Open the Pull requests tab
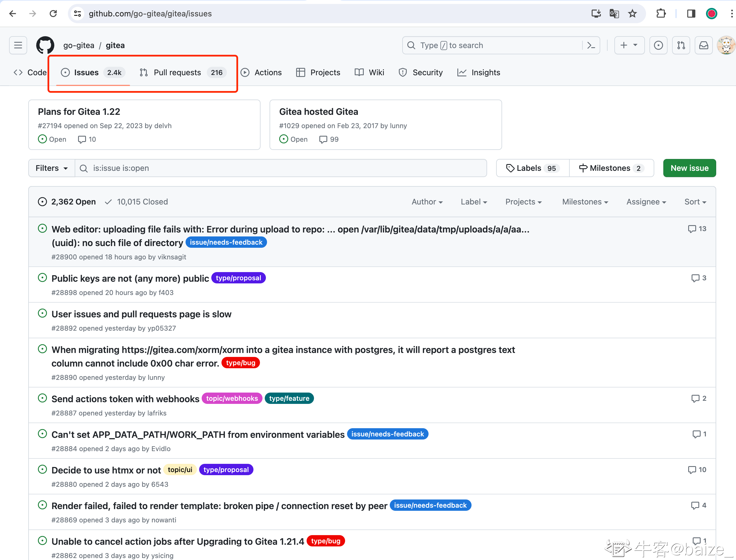Viewport: 736px width, 560px height. 183,72
